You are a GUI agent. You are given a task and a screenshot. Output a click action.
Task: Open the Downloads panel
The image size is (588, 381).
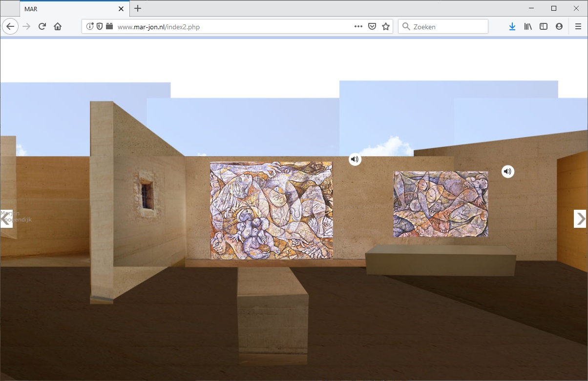[512, 27]
